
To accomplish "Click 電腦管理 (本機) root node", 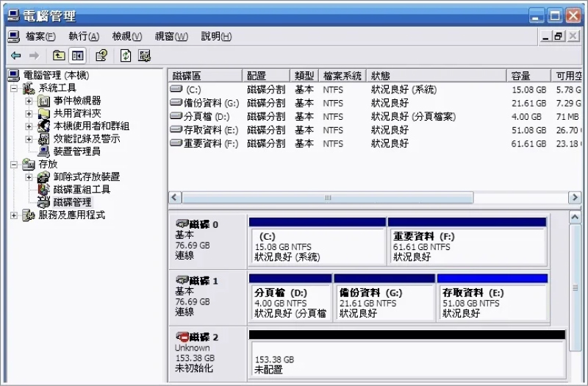I will [57, 76].
